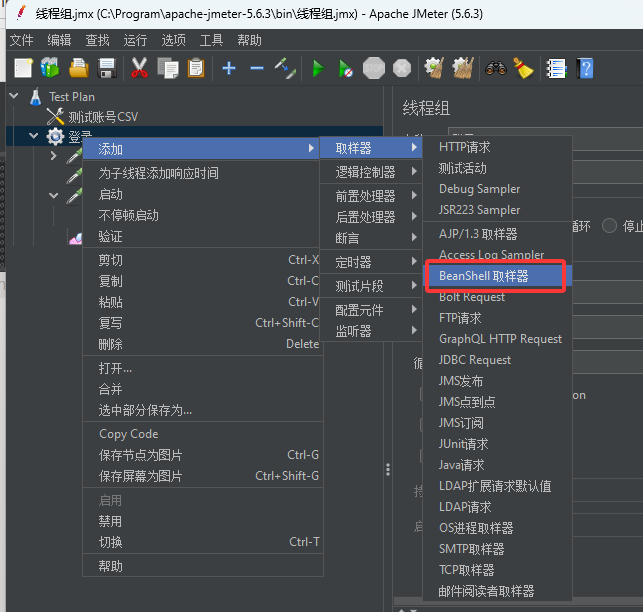Click 删除 in context menu
The image size is (643, 612).
[x=203, y=344]
